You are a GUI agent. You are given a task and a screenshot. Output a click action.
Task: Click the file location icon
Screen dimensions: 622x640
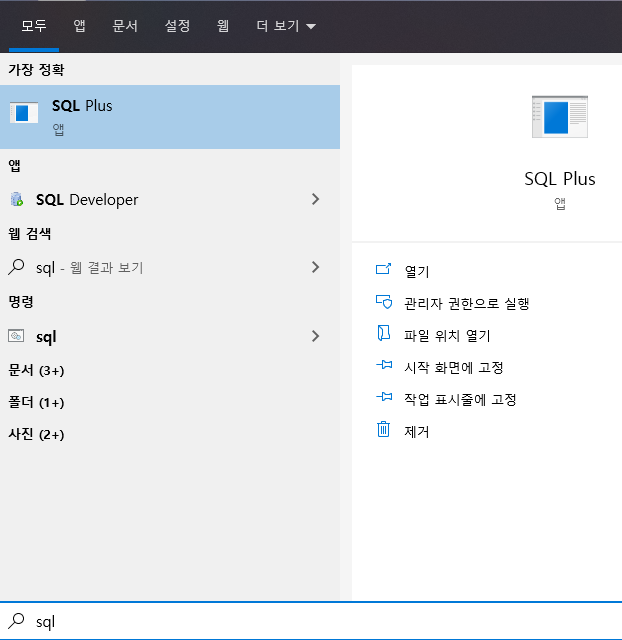point(383,333)
